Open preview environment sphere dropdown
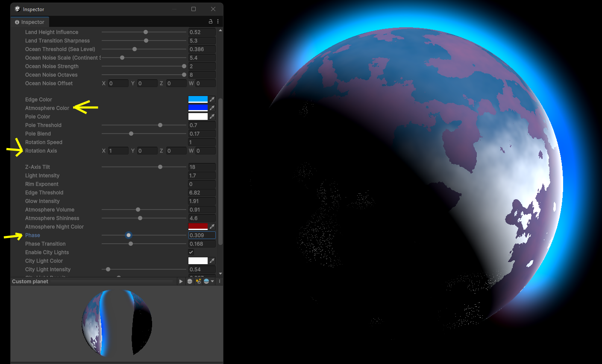602x364 pixels. [209, 281]
